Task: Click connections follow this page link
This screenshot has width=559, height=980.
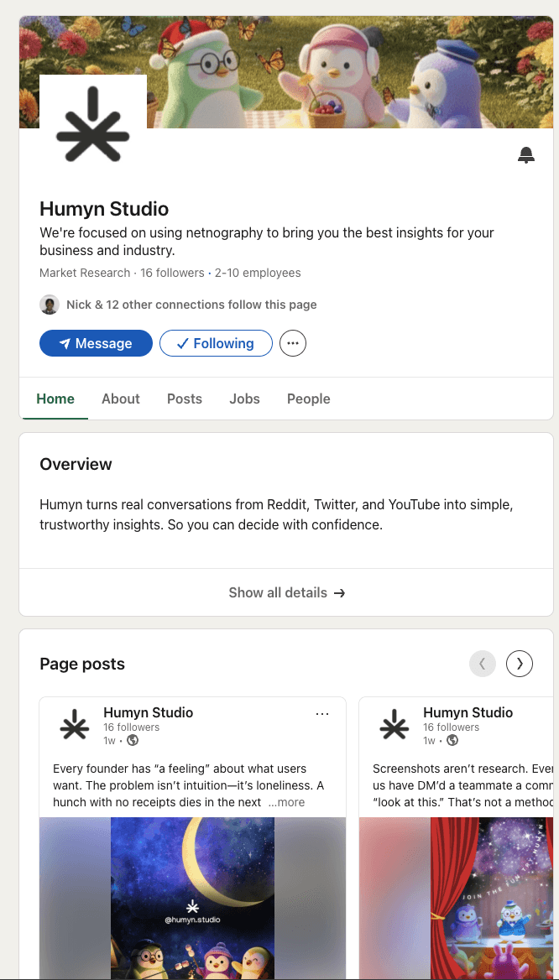Action: (191, 305)
